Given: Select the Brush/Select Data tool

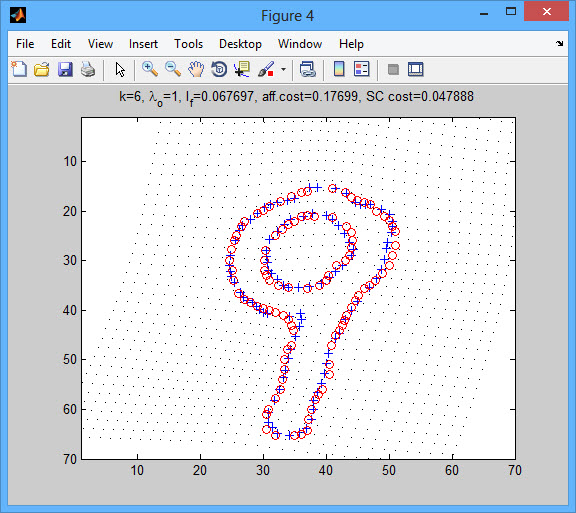Looking at the screenshot, I should click(x=266, y=69).
